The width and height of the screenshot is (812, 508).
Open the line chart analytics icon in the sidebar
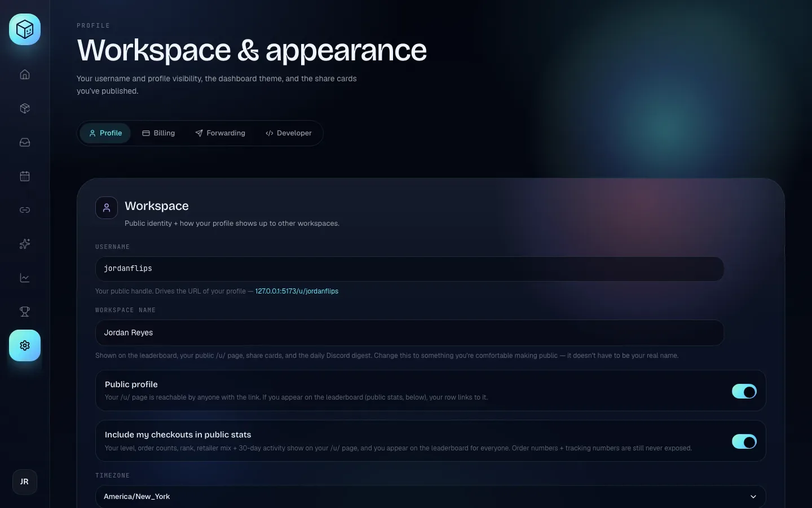(25, 278)
